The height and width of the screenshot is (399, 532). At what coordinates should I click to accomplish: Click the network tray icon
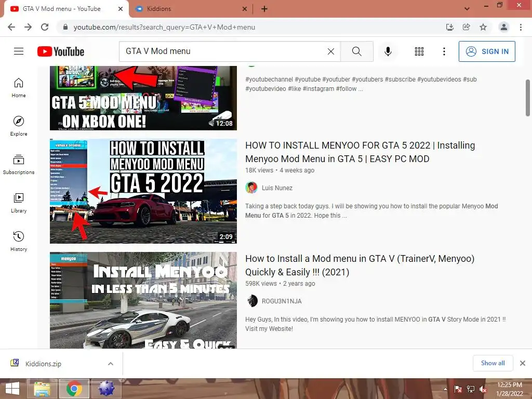coord(471,389)
